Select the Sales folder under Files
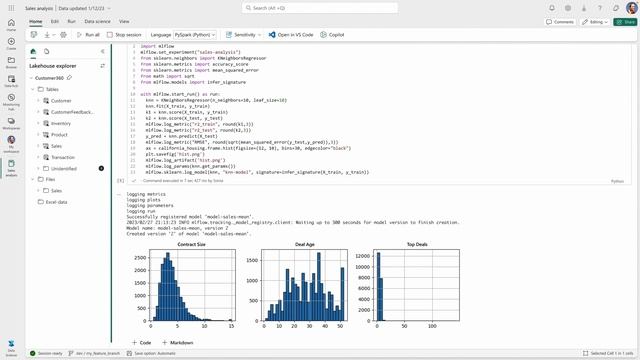The image size is (640, 360). 67,191
